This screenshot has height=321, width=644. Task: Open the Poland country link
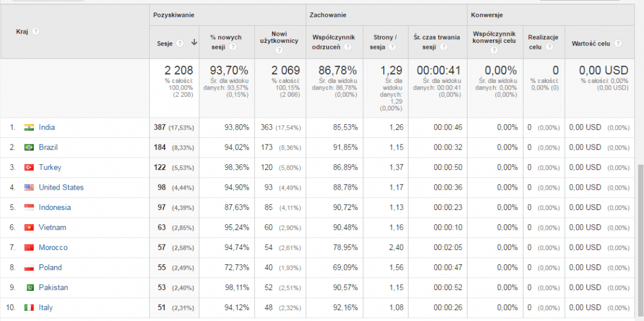50,267
